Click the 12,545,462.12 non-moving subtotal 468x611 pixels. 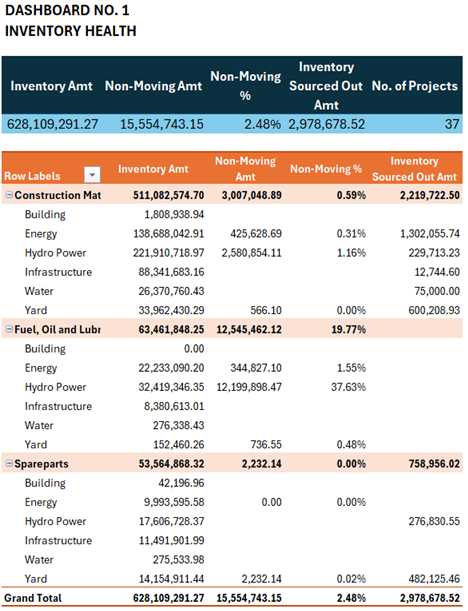(x=249, y=330)
